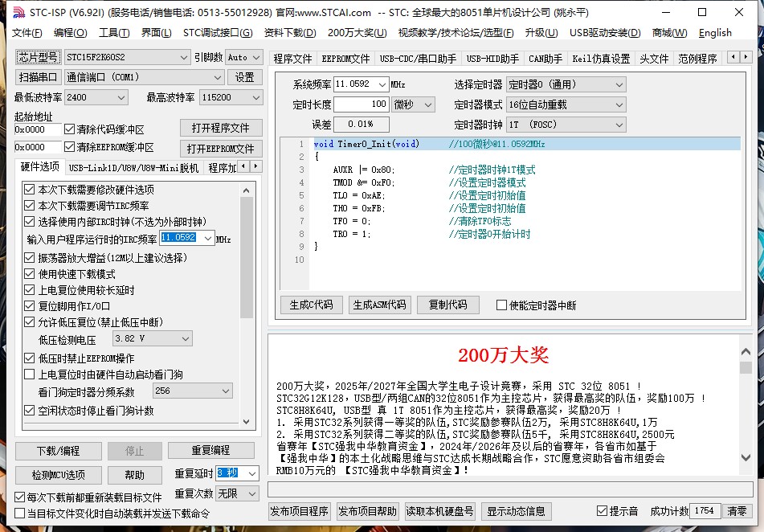Switch to the 范例程序 tab
764x532 pixels.
coord(697,59)
